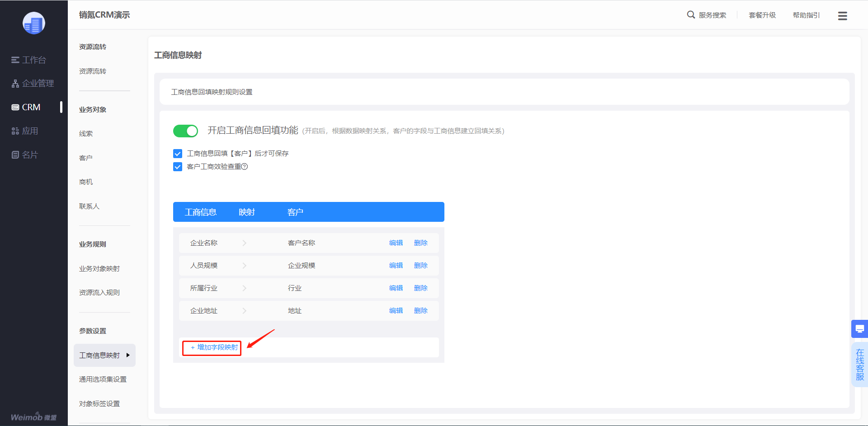The image size is (868, 426).
Task: Go to 资源流转 submenu item
Action: coord(93,71)
